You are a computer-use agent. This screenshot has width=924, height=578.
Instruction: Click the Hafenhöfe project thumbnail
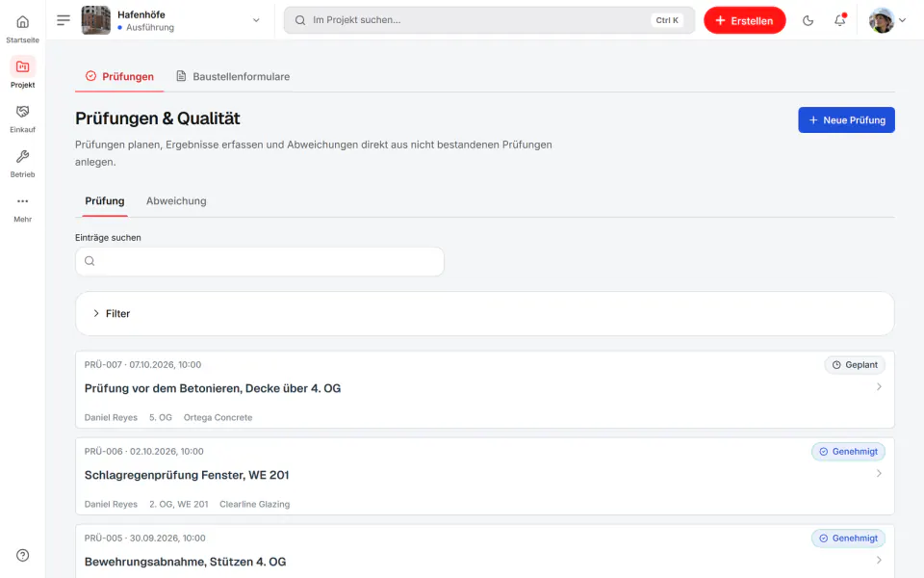pos(96,20)
